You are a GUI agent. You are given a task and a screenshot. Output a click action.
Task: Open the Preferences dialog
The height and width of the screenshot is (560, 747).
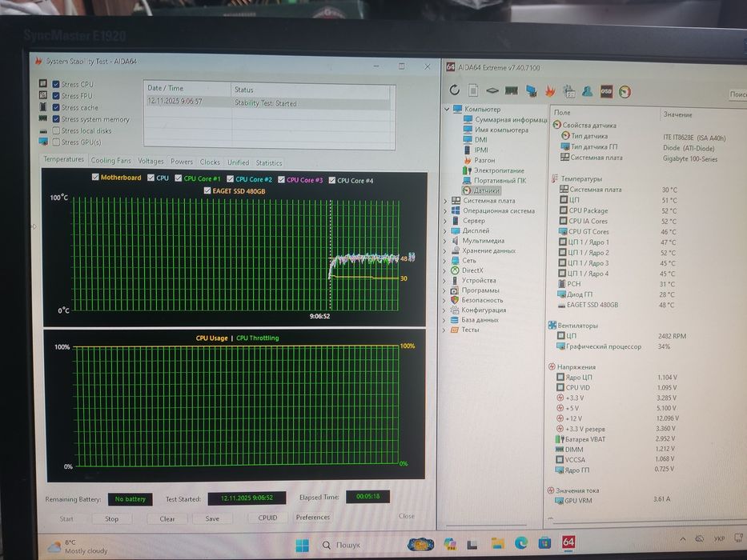point(312,517)
